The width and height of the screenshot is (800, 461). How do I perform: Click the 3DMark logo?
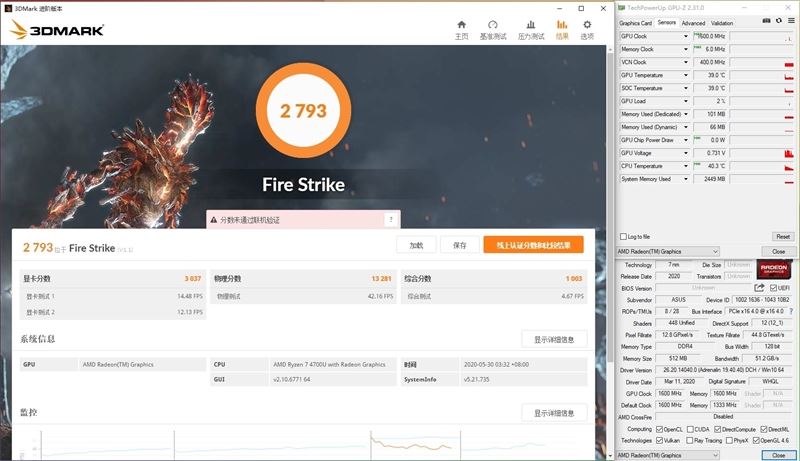[57, 30]
